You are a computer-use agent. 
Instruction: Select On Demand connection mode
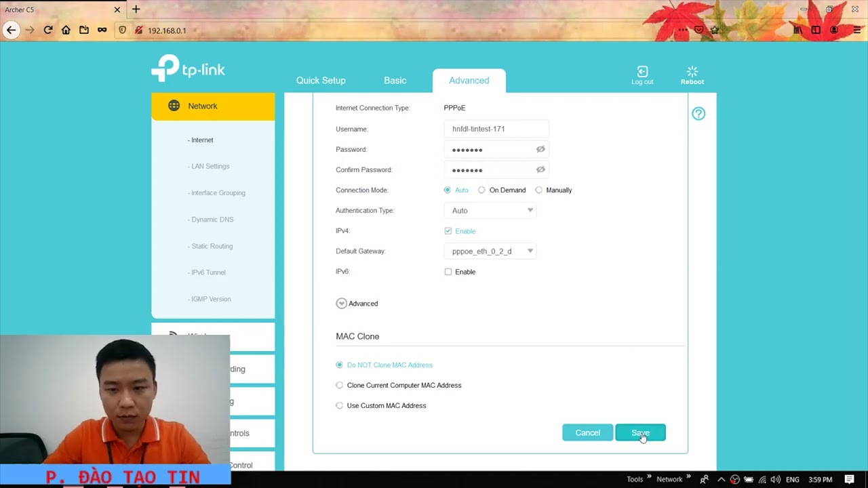click(481, 190)
